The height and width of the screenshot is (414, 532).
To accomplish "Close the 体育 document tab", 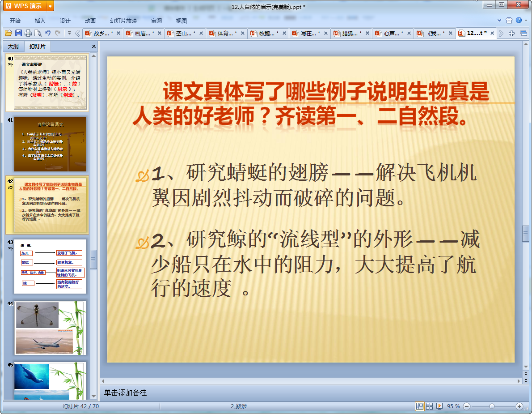I will (243, 33).
